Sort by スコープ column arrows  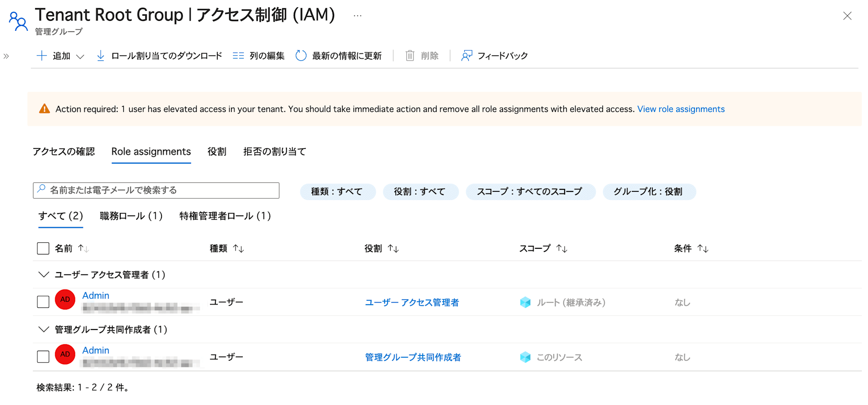coord(562,248)
